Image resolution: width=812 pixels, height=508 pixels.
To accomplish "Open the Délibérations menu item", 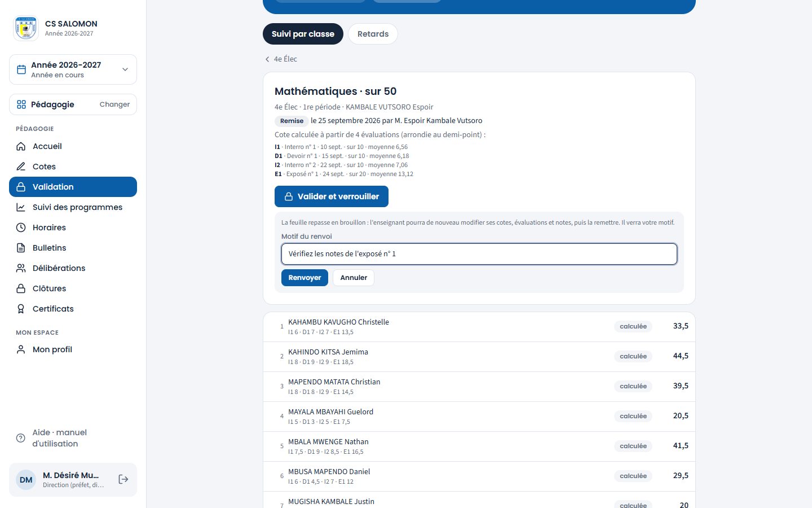I will click(x=73, y=268).
